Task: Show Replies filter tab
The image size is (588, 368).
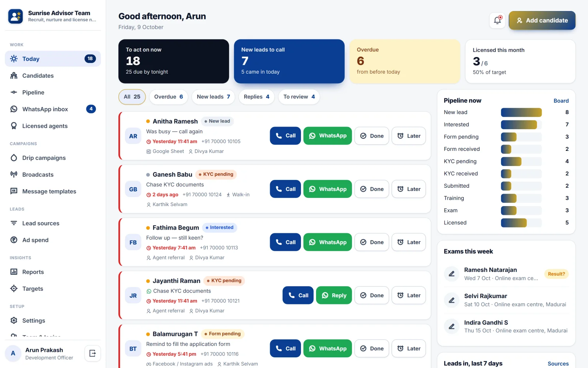Action: [257, 97]
